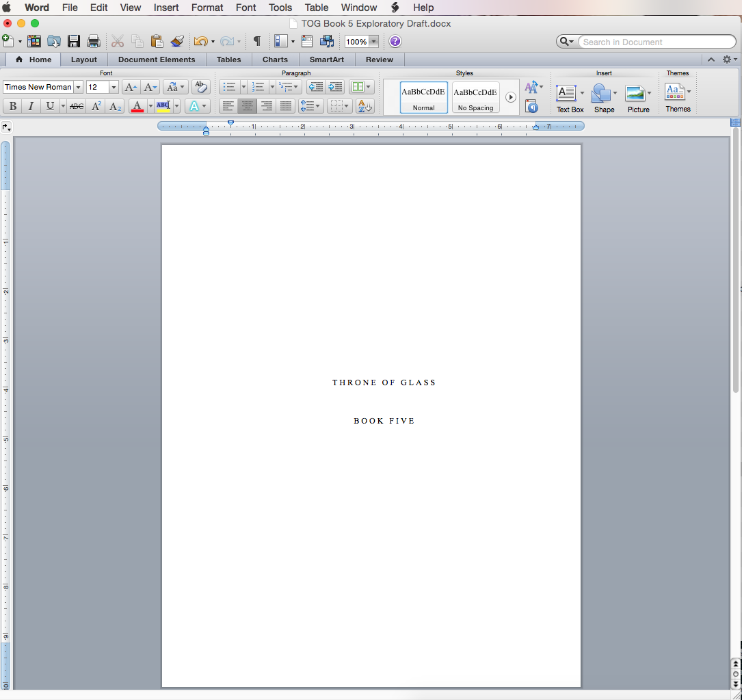Click the Copy icon in toolbar
This screenshot has height=700, width=742.
coord(137,41)
